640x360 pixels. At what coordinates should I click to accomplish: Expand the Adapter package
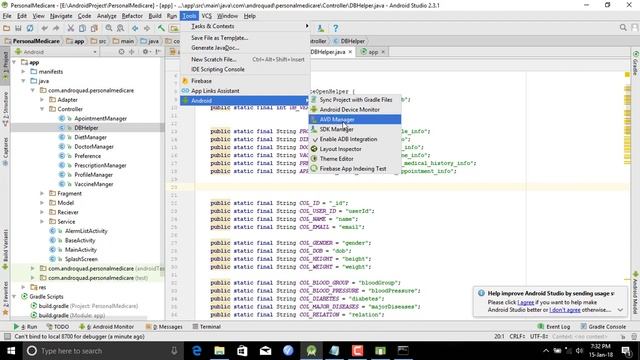click(x=42, y=100)
